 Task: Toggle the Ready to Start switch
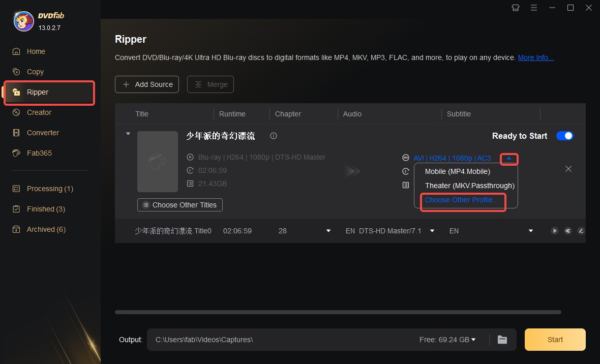pos(564,136)
